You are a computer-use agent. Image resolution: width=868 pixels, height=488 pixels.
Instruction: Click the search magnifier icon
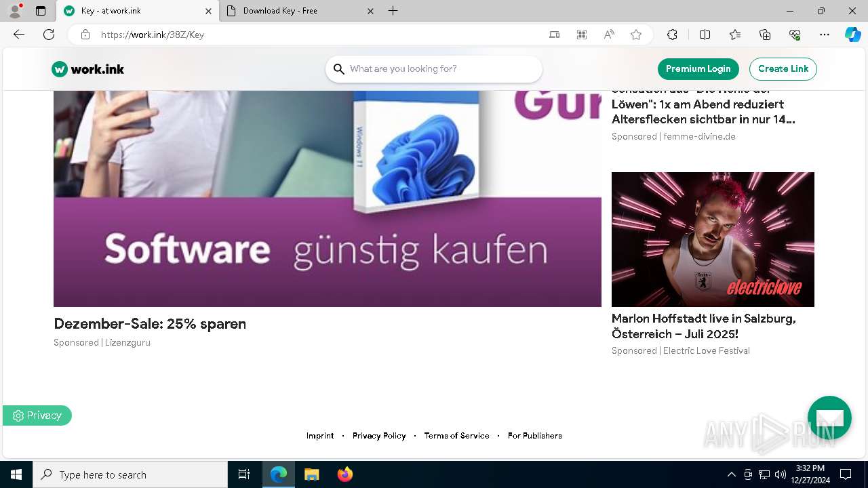click(x=339, y=69)
